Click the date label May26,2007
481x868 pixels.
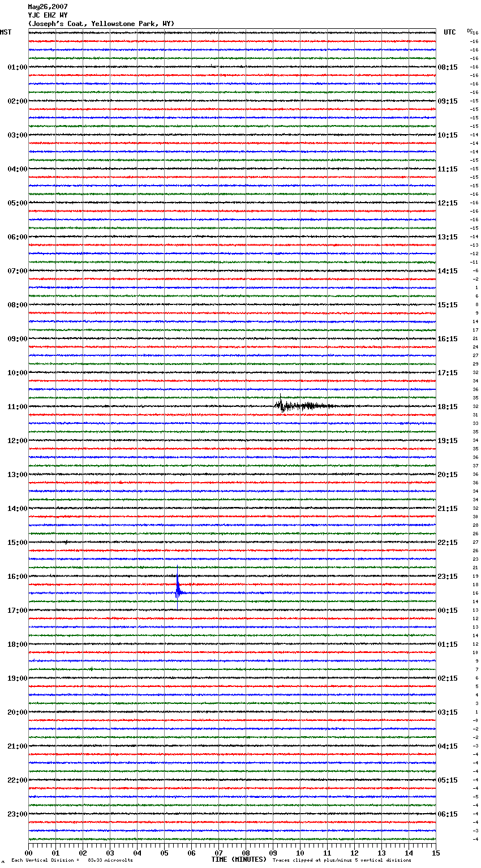[x=48, y=7]
